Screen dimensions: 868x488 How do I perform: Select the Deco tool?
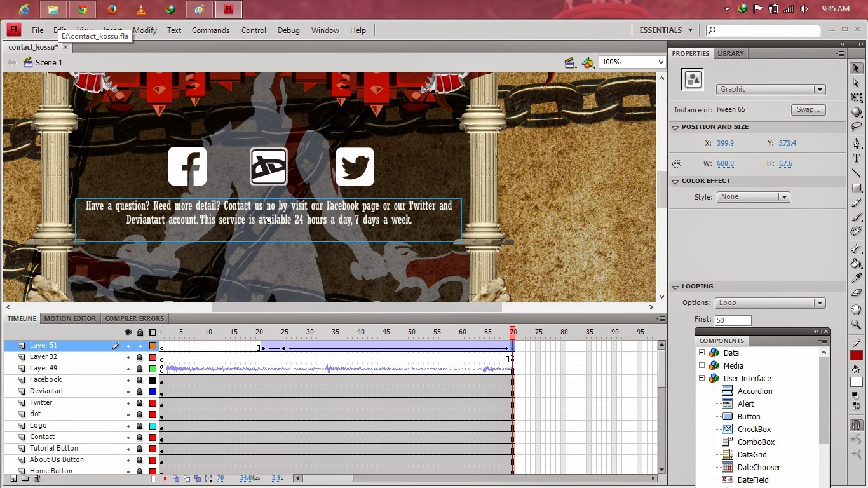pyautogui.click(x=857, y=231)
